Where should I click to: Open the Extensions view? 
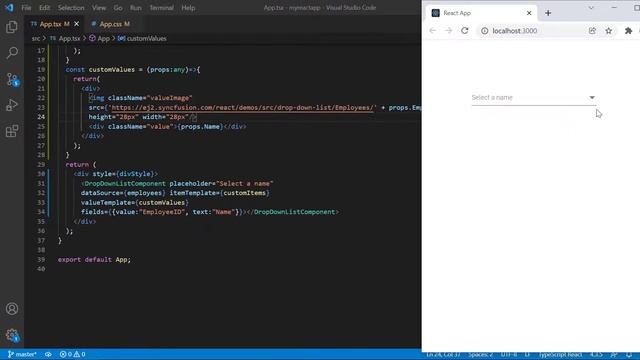[x=12, y=131]
